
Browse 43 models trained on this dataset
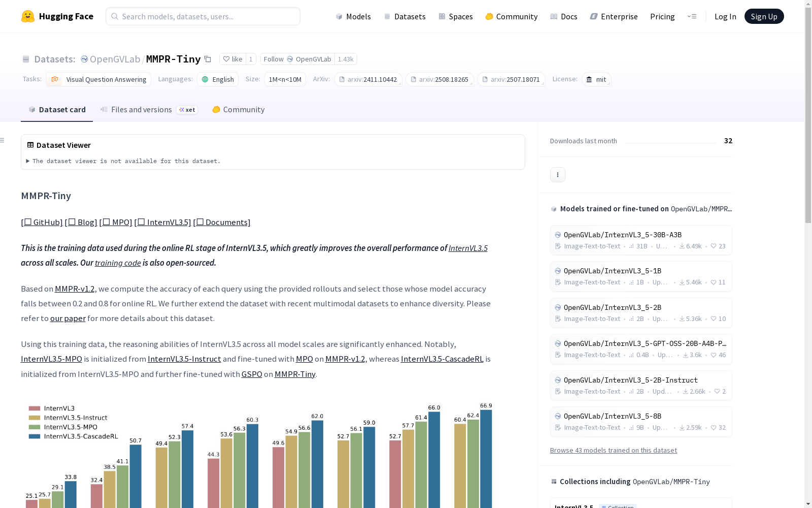(x=614, y=450)
